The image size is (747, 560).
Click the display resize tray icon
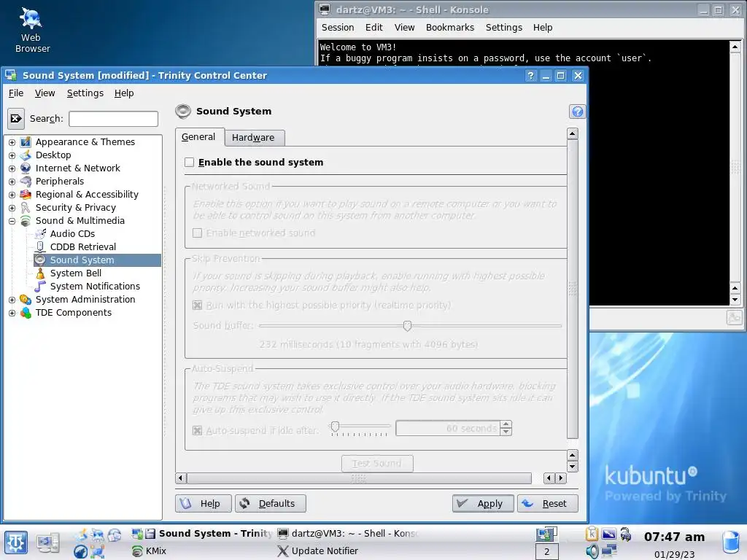pos(609,534)
